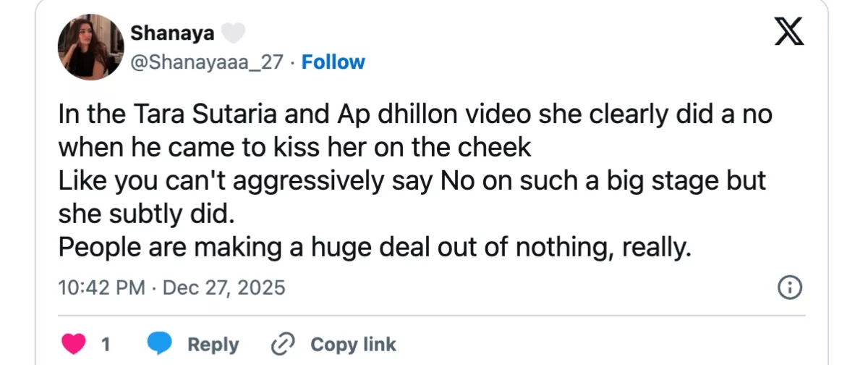Click the Dec 27, 2025 date

pos(224,288)
